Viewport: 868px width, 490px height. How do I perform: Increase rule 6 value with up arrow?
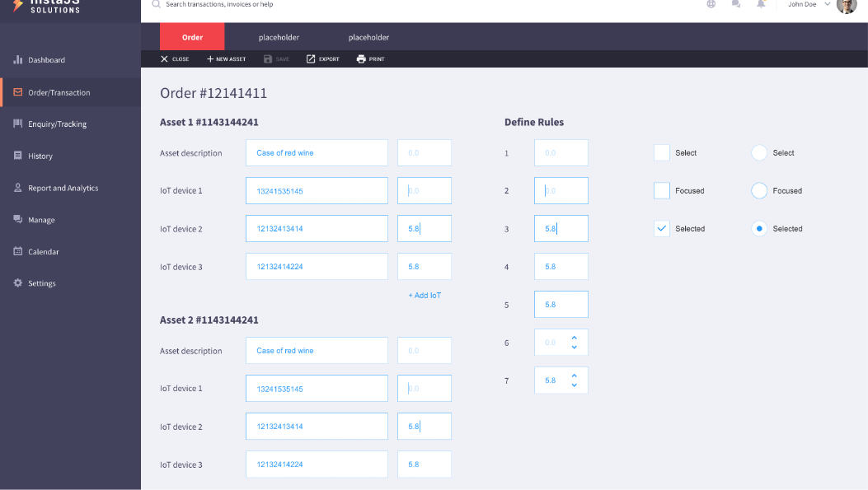pyautogui.click(x=575, y=338)
